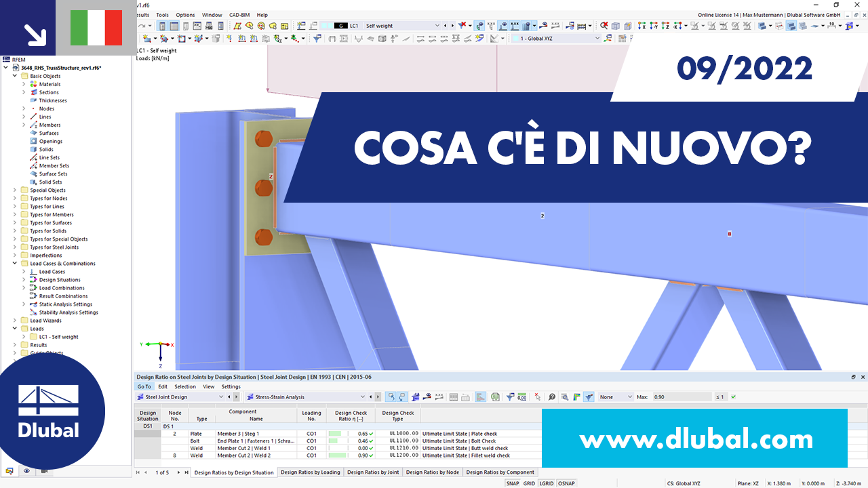This screenshot has width=868, height=488.
Task: Go to next results table page
Action: (x=178, y=472)
